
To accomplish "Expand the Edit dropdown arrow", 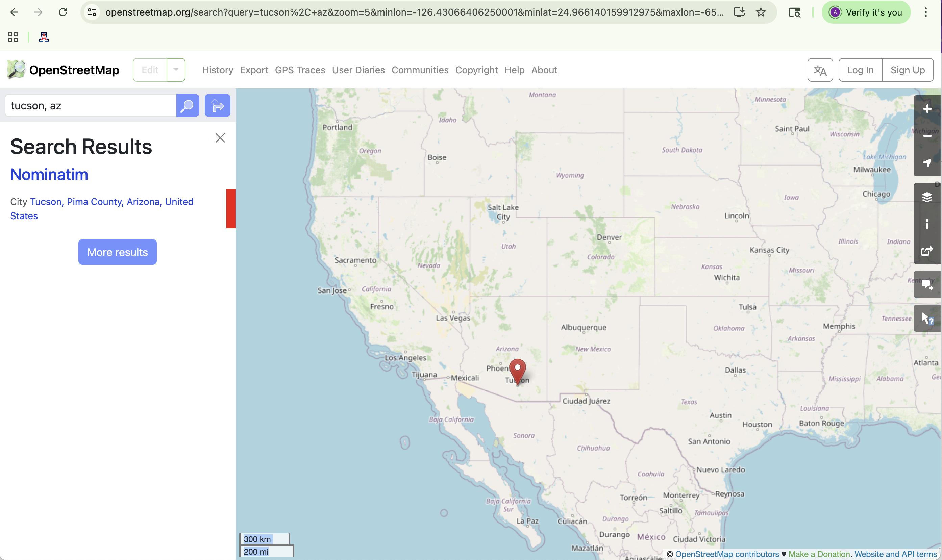I will pos(176,70).
